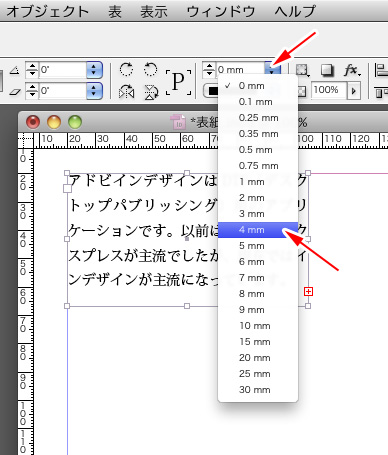
Task: Open the オブジェクト menu
Action: (47, 11)
